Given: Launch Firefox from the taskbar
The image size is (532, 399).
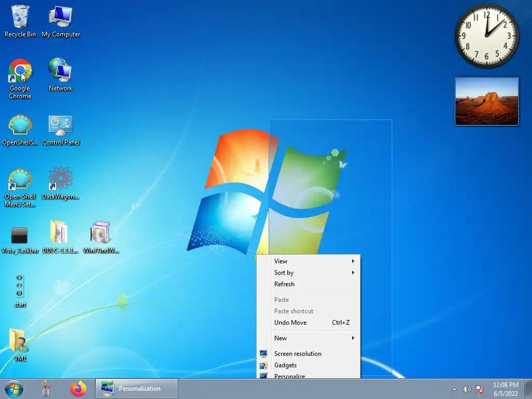Looking at the screenshot, I should 78,389.
